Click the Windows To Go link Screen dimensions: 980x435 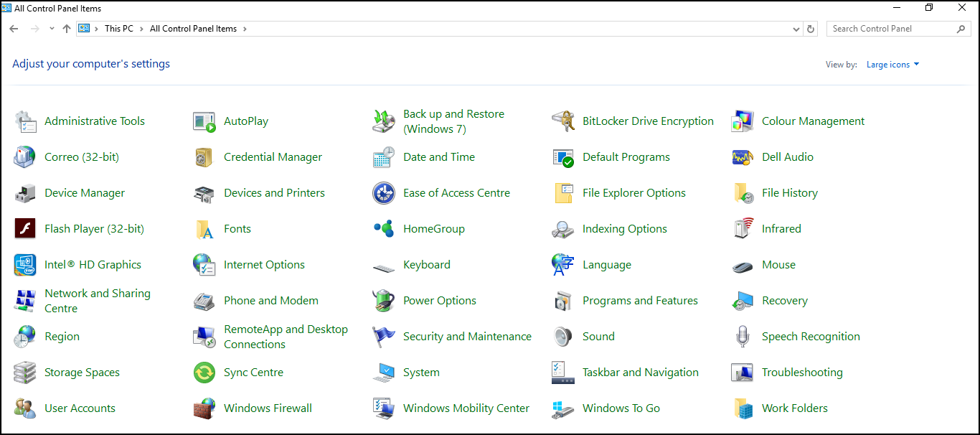pyautogui.click(x=621, y=408)
